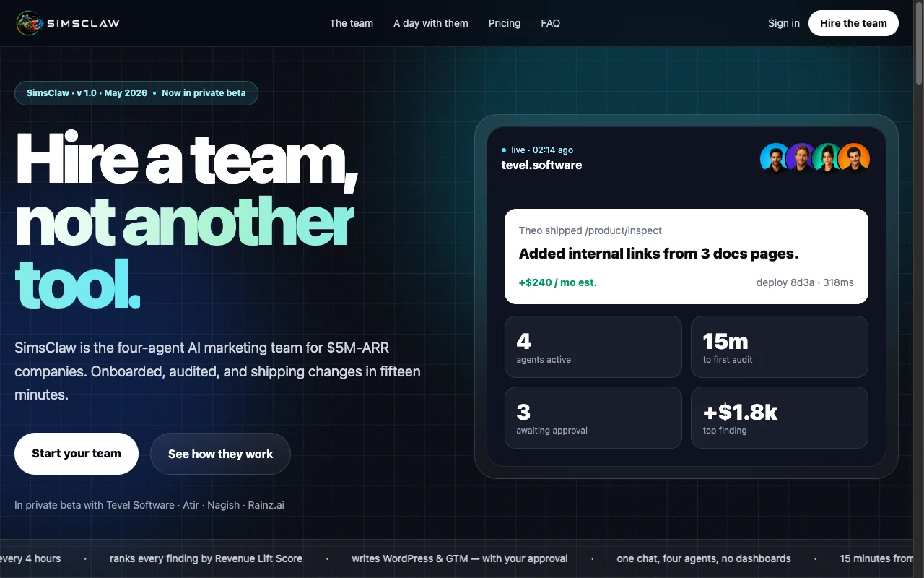Image resolution: width=924 pixels, height=578 pixels.
Task: Go to A day with them section
Action: click(x=431, y=23)
